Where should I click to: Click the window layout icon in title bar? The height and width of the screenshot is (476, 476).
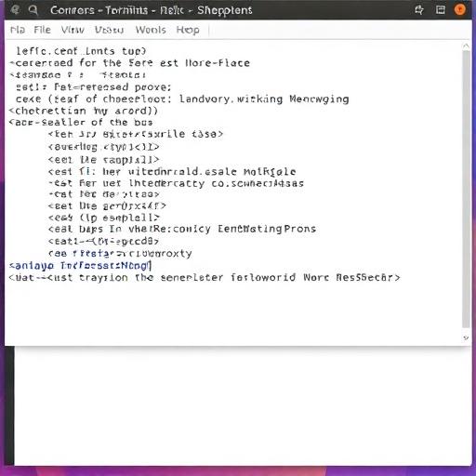441,10
